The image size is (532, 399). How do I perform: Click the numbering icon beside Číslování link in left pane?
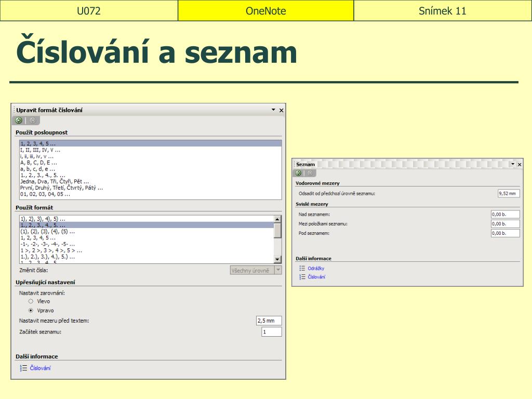pyautogui.click(x=23, y=368)
